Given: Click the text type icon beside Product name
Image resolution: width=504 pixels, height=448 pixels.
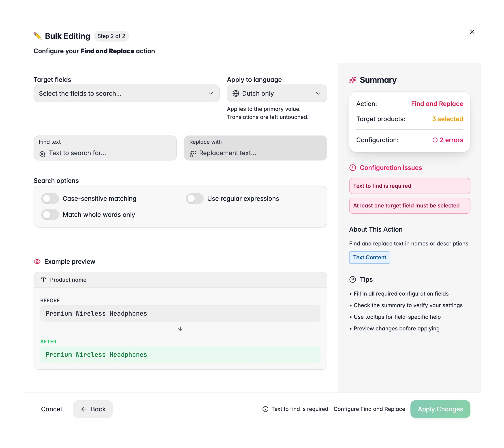Looking at the screenshot, I should 43,280.
